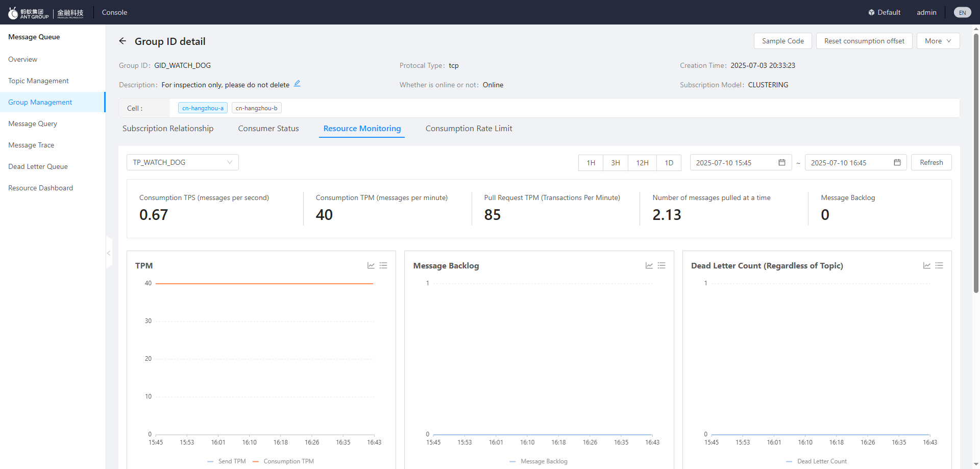This screenshot has height=469, width=980.
Task: Open the start time calendar icon
Action: [x=781, y=162]
